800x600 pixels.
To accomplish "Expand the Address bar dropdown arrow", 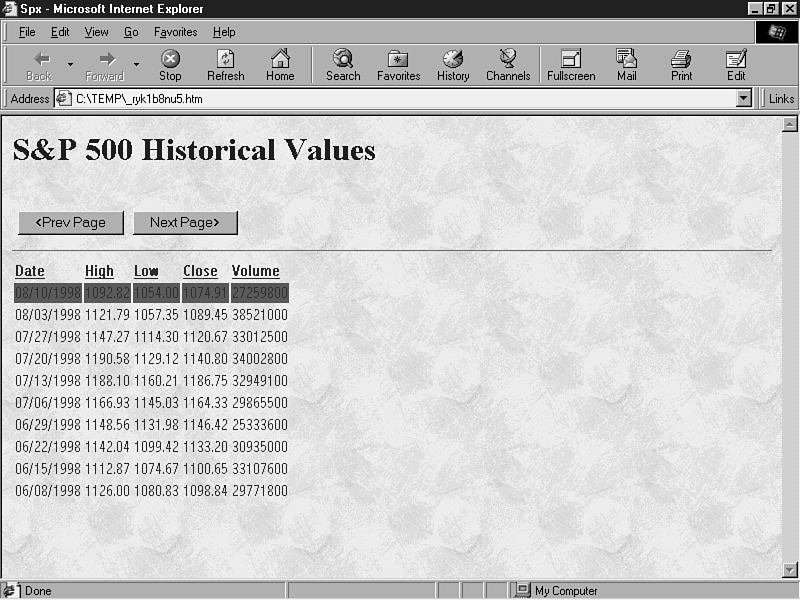I will [743, 99].
